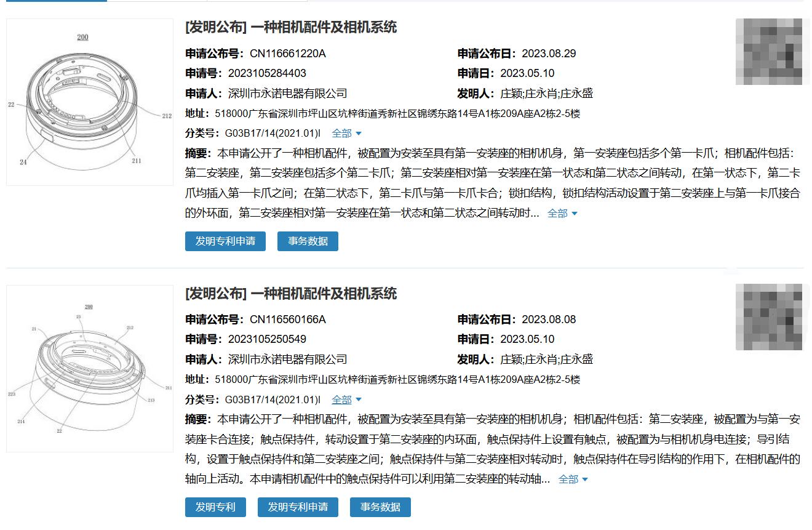
Task: Open the first result's patent drawing thumbnail
Action: [x=90, y=102]
